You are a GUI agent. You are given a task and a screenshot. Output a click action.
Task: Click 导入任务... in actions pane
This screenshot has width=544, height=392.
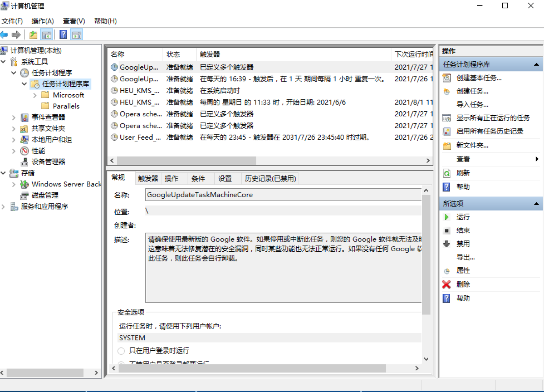coord(472,105)
